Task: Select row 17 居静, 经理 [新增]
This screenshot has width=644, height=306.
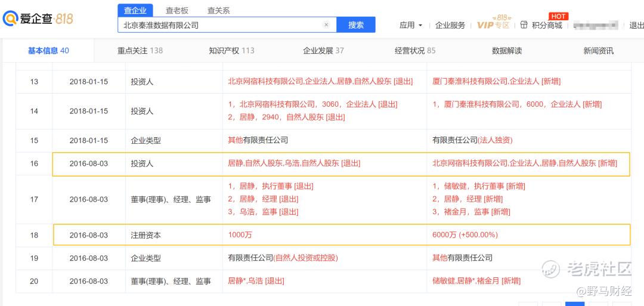Action: [467, 199]
